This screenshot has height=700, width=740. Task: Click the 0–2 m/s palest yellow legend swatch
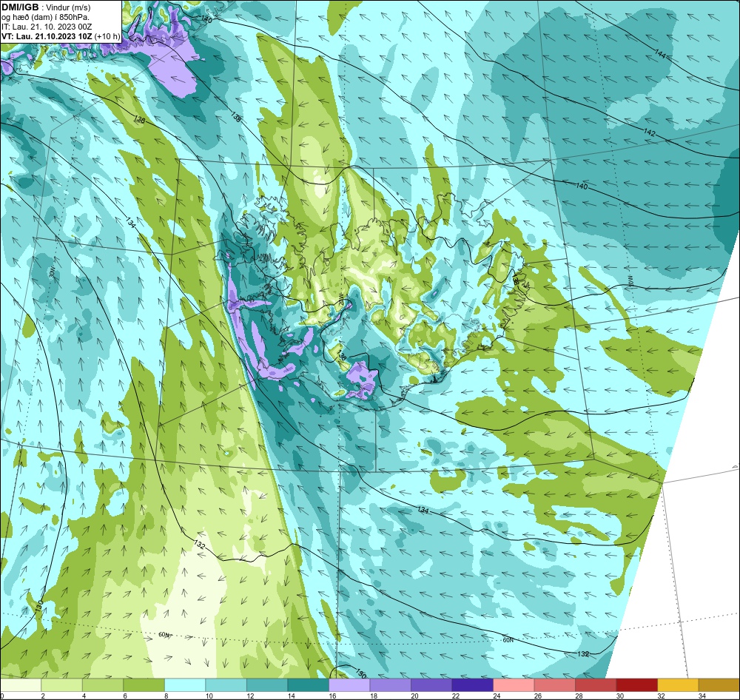21,685
